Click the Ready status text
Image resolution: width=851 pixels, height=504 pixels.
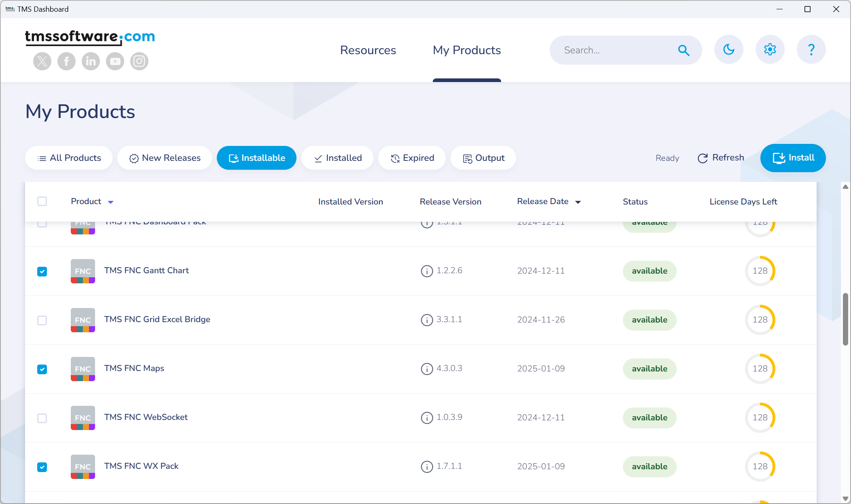(667, 158)
